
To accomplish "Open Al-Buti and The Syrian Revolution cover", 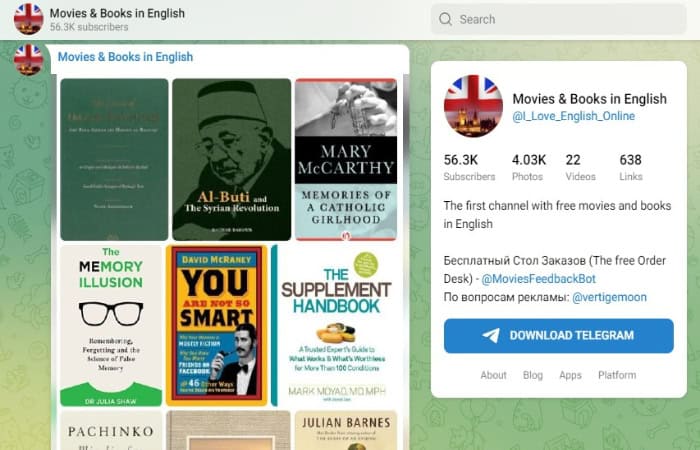I will point(232,159).
